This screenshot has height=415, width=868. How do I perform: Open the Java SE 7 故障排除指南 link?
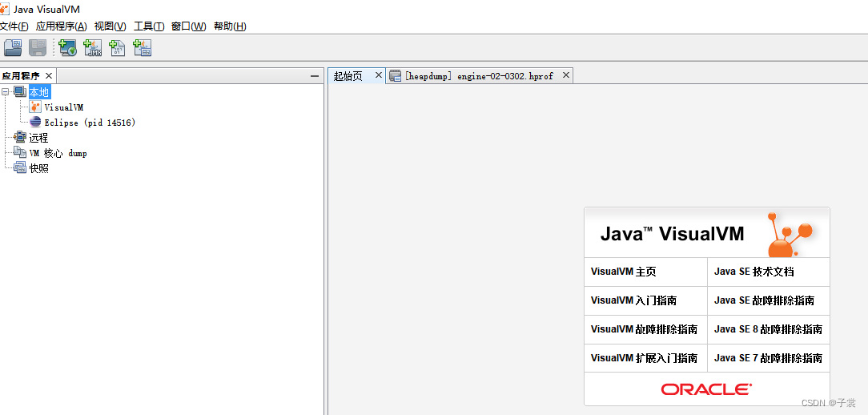[x=768, y=358]
